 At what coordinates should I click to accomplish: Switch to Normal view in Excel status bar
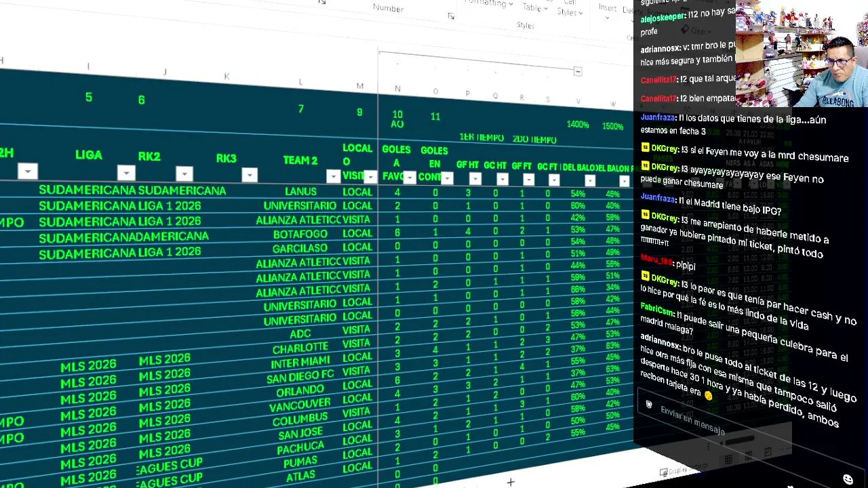point(728,460)
